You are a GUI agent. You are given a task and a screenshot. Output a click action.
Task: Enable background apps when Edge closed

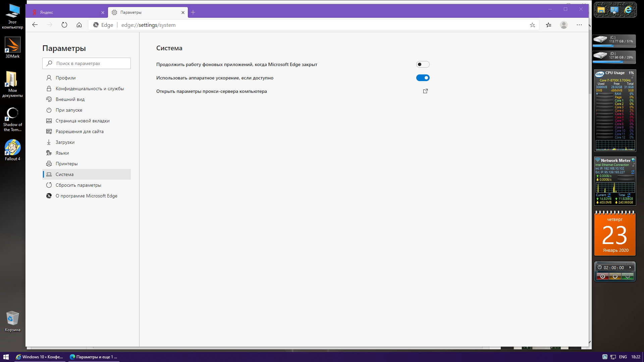tap(423, 64)
